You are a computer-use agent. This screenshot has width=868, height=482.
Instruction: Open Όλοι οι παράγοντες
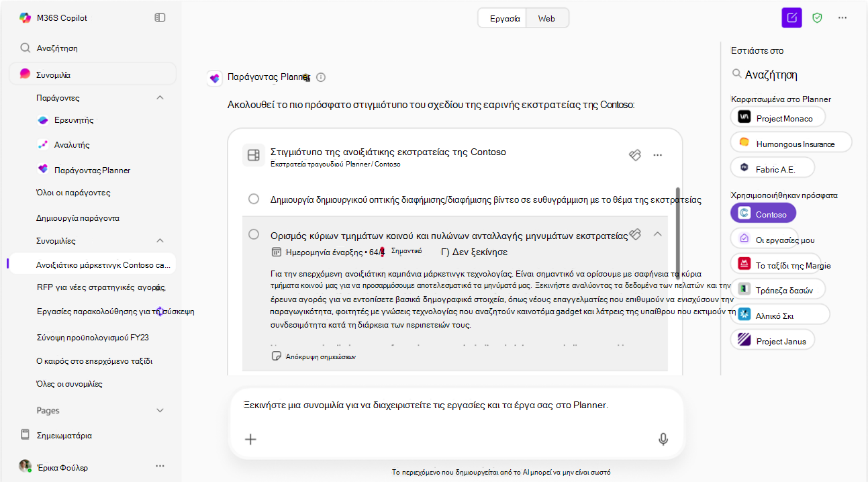tap(73, 193)
